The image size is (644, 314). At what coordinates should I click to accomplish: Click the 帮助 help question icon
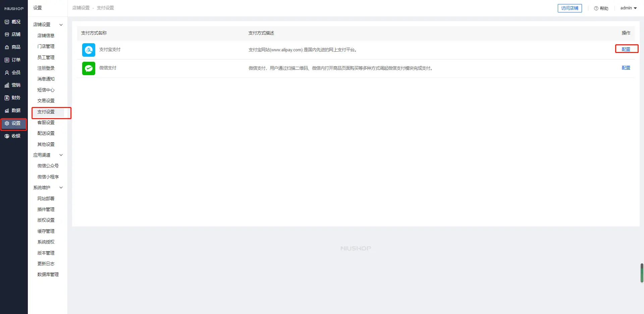click(x=596, y=8)
